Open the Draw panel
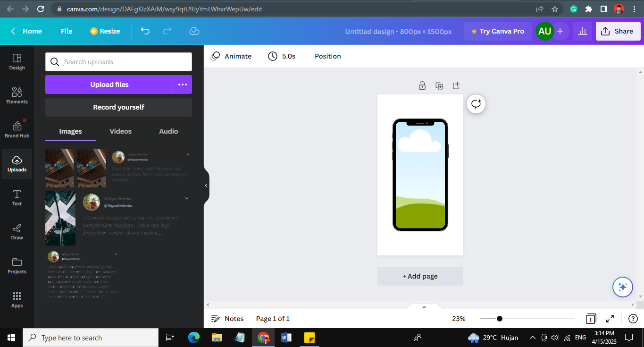The height and width of the screenshot is (347, 644). tap(17, 231)
